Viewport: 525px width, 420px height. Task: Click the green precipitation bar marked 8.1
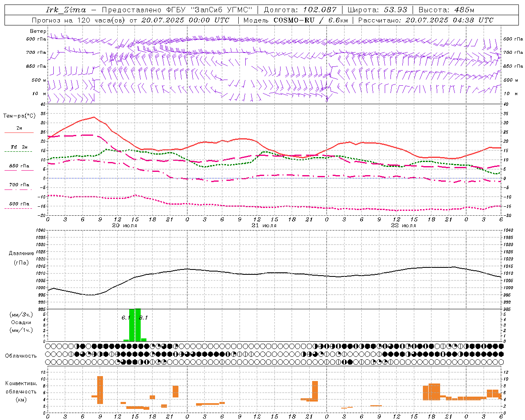[138, 325]
